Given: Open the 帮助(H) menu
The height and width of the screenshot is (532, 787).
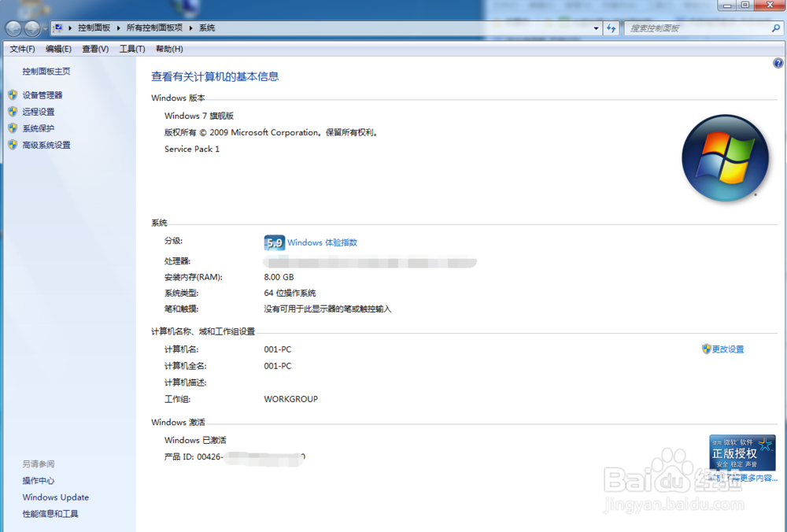Looking at the screenshot, I should tap(169, 49).
